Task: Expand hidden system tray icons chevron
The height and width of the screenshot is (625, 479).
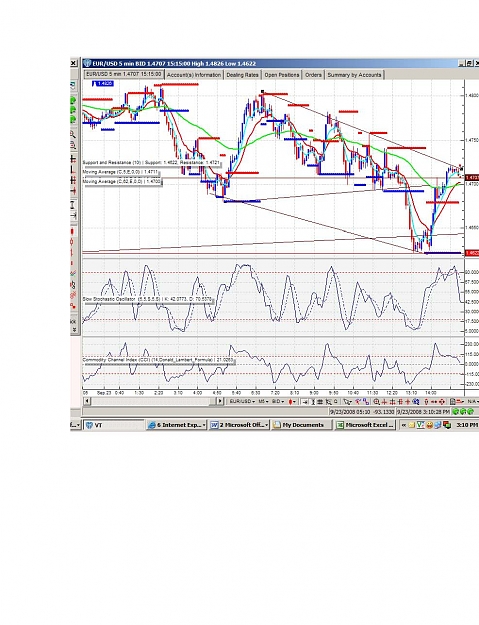Action: 404,425
